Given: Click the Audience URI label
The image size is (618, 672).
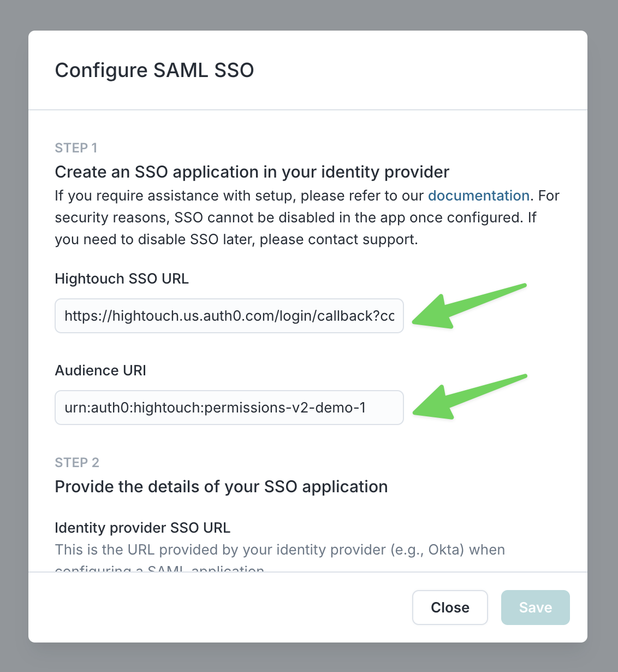Looking at the screenshot, I should click(100, 370).
